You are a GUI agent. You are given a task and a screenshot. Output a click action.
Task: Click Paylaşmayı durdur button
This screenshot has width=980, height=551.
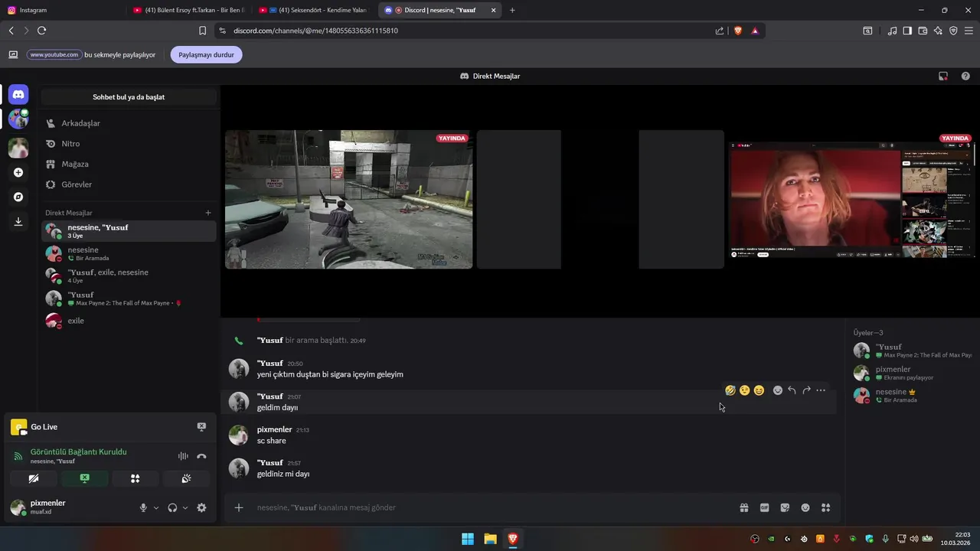[x=206, y=54]
